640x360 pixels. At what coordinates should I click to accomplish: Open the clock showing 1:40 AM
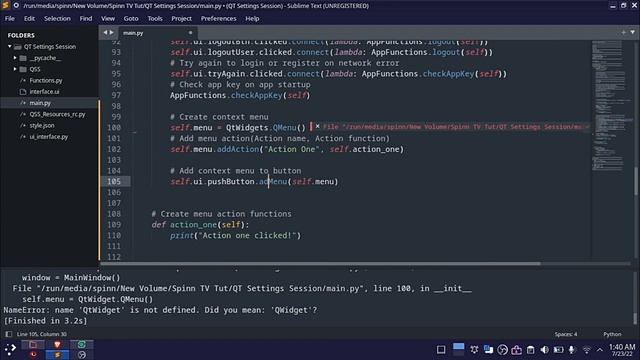[622, 350]
